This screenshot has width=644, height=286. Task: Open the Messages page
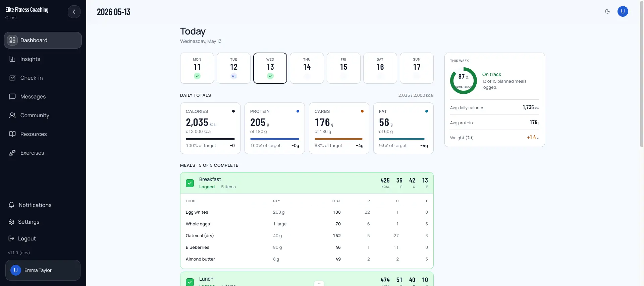point(43,96)
